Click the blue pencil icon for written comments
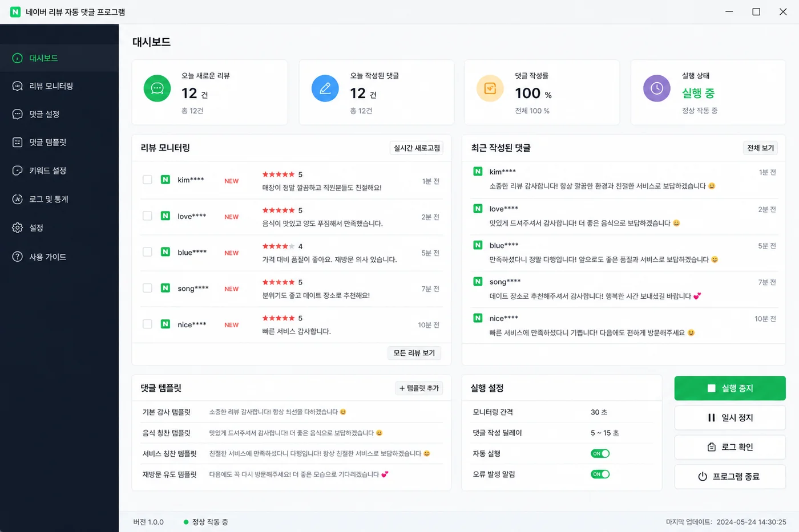The image size is (799, 532). 325,88
